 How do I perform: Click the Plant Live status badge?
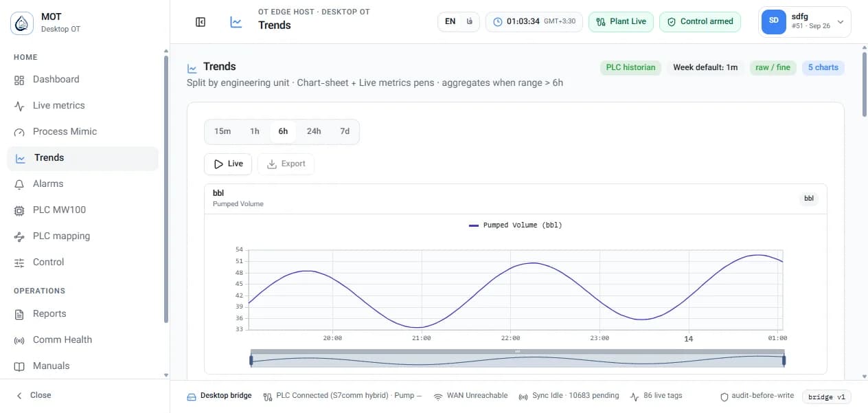[x=621, y=21]
